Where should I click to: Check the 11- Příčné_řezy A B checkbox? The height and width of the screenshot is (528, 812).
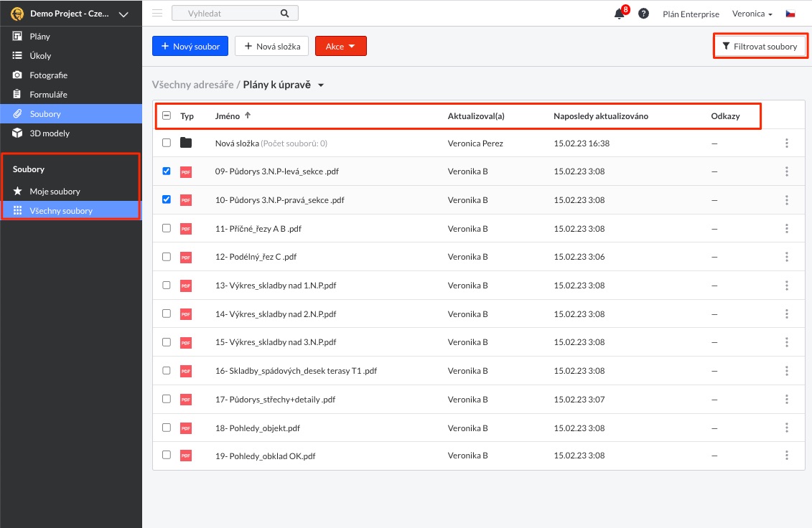tap(167, 227)
